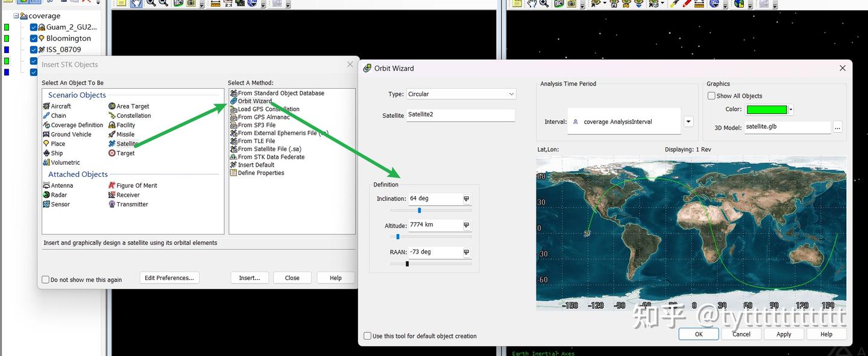Click the Inclination slider handle
This screenshot has height=356, width=868.
click(x=420, y=211)
